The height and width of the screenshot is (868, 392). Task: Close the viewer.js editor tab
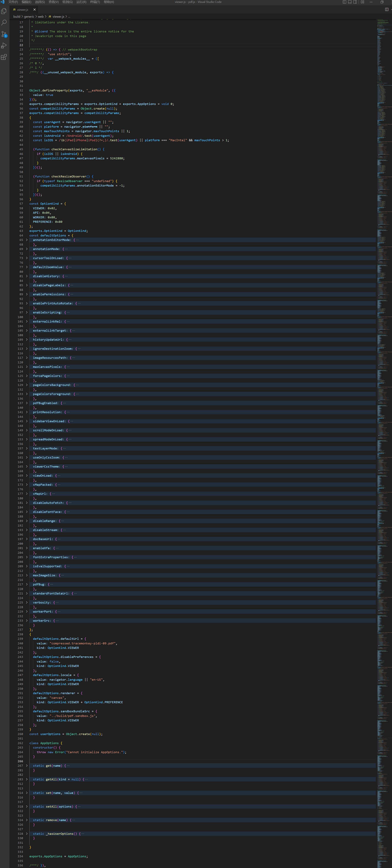tap(34, 9)
